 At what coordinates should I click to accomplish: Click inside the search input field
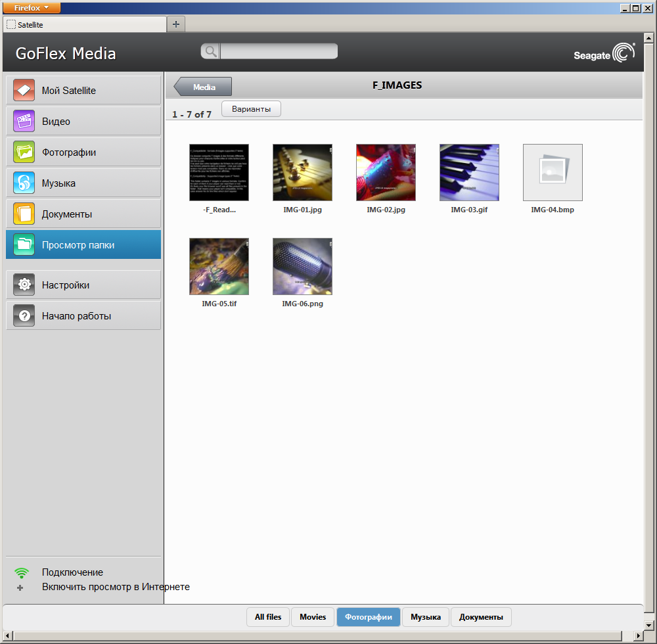coord(279,51)
